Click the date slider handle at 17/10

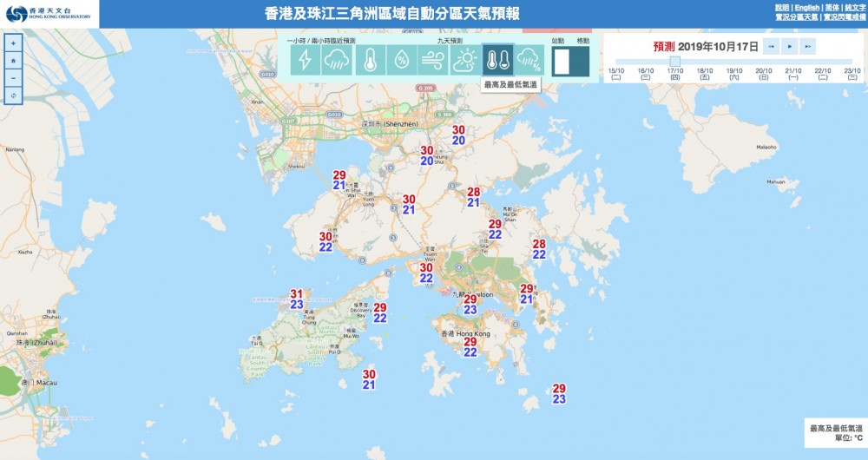[674, 61]
